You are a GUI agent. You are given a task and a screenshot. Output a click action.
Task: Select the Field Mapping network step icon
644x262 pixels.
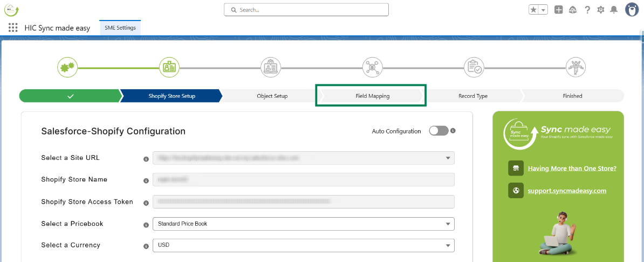pyautogui.click(x=373, y=68)
